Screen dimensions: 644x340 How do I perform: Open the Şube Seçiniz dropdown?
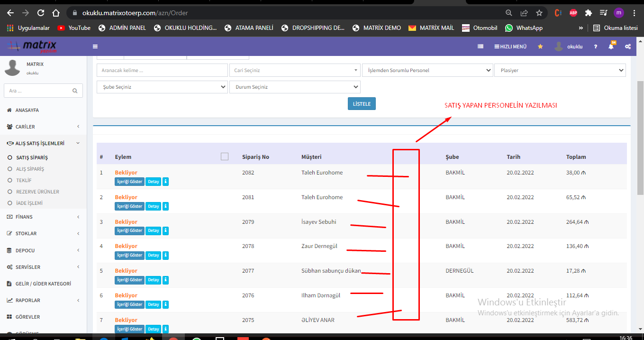click(162, 87)
